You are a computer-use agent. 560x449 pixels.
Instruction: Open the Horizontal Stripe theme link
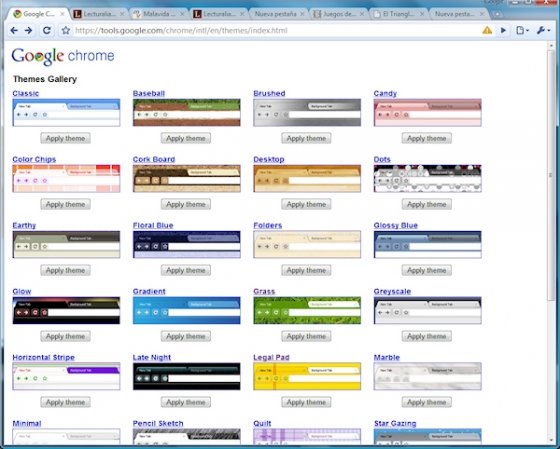click(43, 357)
